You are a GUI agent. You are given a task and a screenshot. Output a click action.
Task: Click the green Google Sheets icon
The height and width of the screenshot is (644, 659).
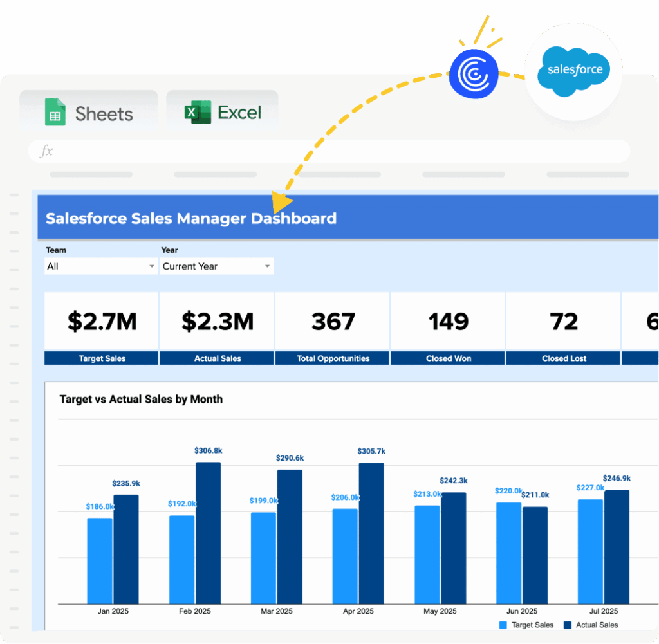(x=55, y=112)
